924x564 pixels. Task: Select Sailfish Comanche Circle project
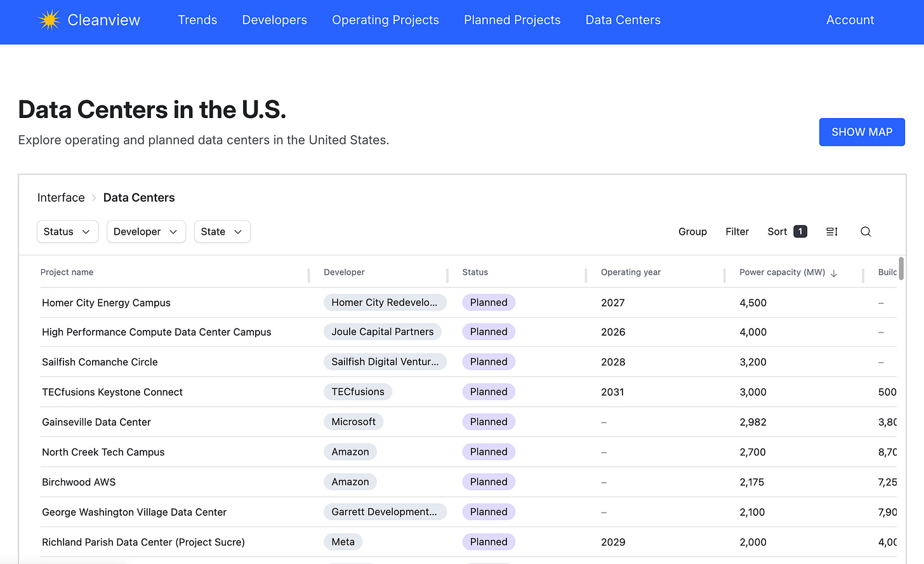coord(100,362)
